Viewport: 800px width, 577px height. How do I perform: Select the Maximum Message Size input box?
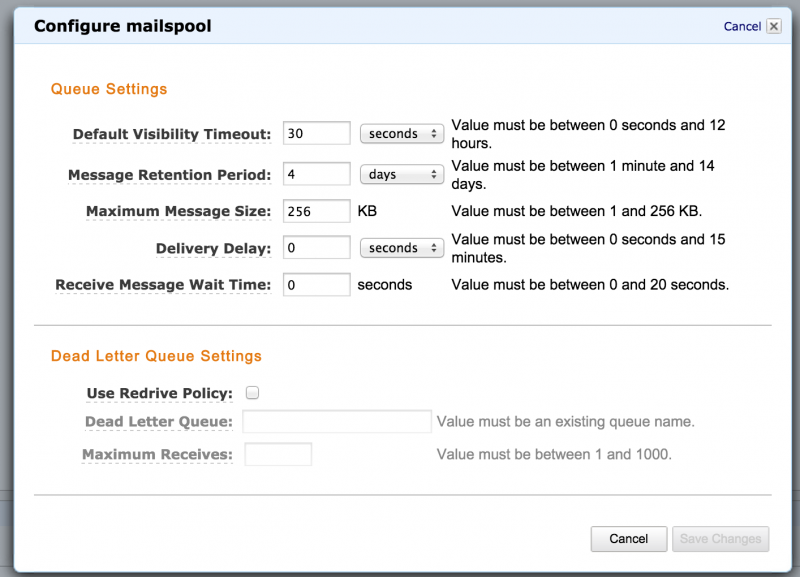[316, 211]
